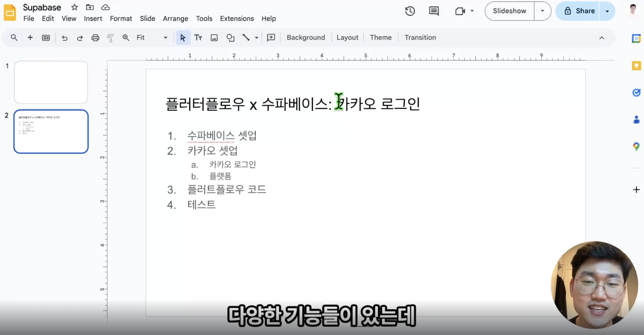Viewport: 644px width, 335px height.
Task: Open Contacts side panel
Action: tap(636, 119)
